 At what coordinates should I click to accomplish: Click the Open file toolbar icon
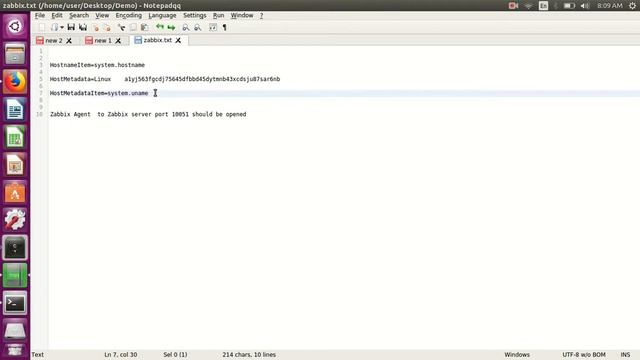tap(54, 27)
